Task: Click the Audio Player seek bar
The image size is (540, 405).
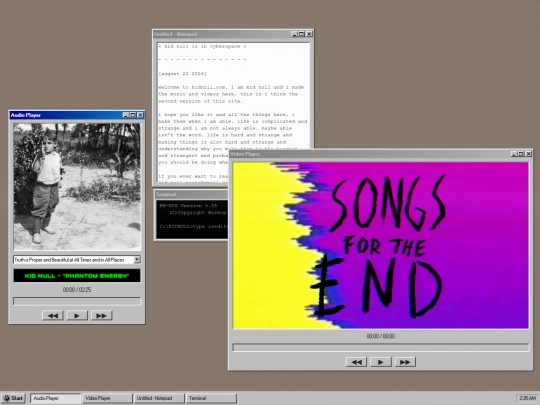Action: pos(77,301)
